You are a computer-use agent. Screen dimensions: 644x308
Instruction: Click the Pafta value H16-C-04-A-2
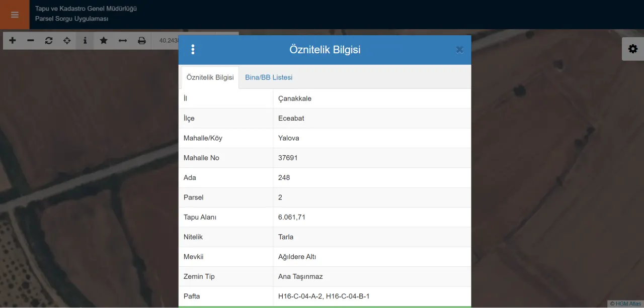point(300,296)
